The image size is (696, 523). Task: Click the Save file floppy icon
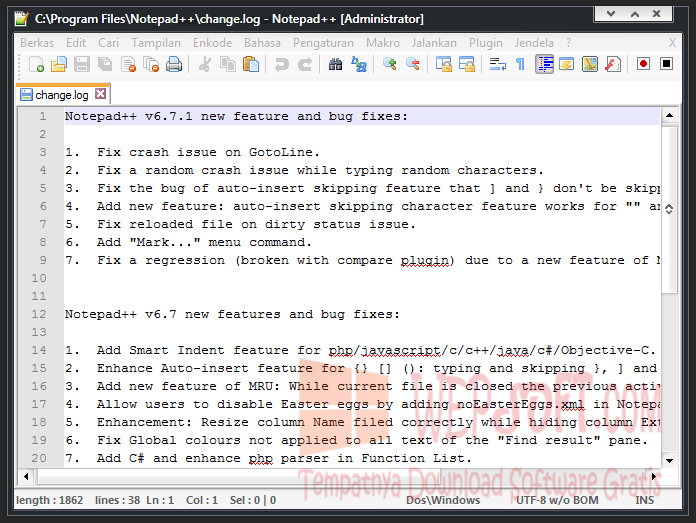tap(82, 64)
